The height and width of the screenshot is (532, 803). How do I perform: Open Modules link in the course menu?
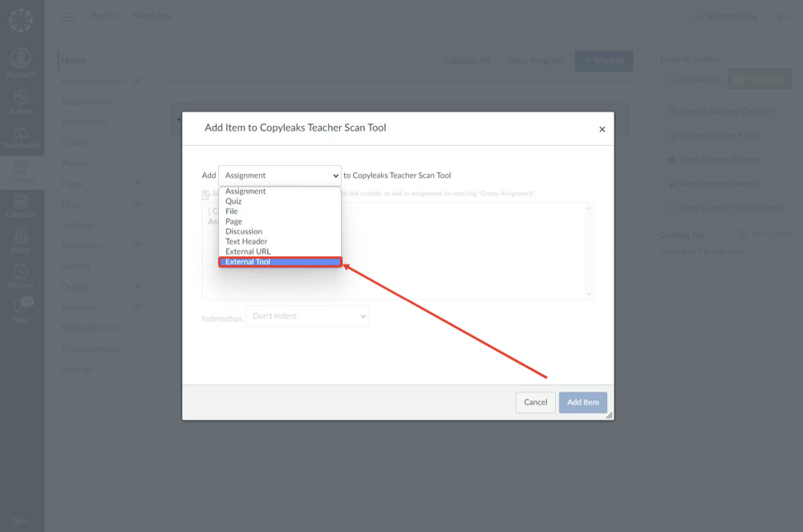point(78,308)
